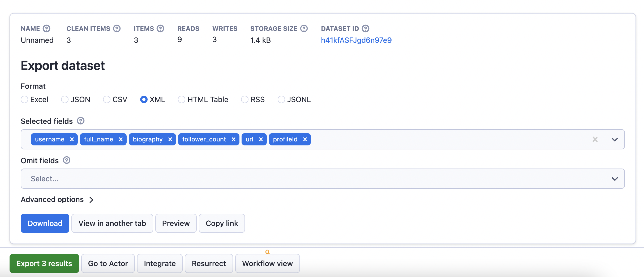Expand Advanced options section
The height and width of the screenshot is (277, 644).
57,199
